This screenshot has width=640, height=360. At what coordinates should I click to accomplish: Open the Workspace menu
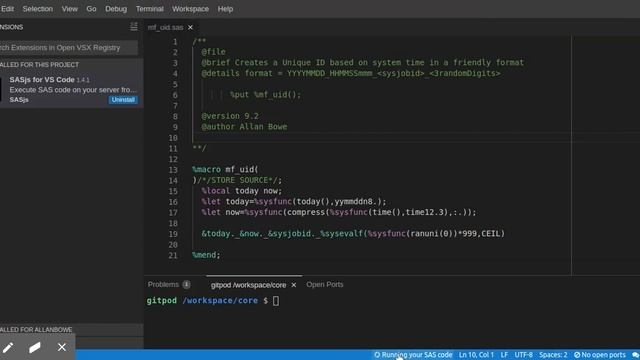[190, 9]
